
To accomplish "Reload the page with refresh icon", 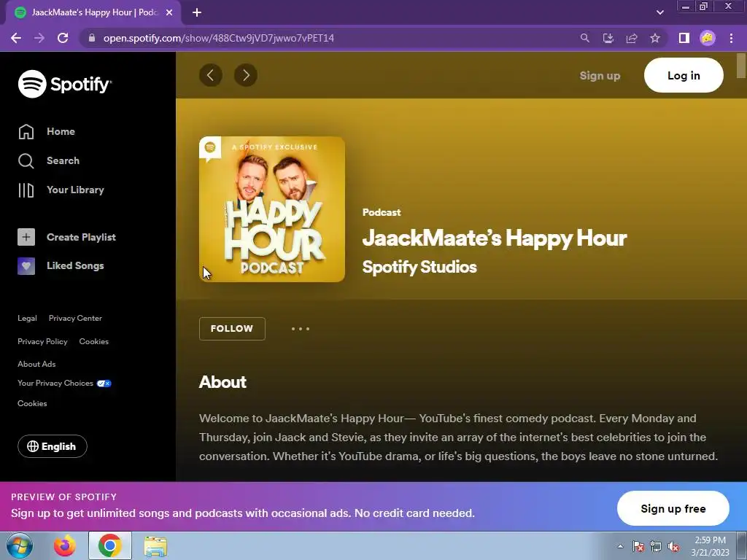I will 63,38.
